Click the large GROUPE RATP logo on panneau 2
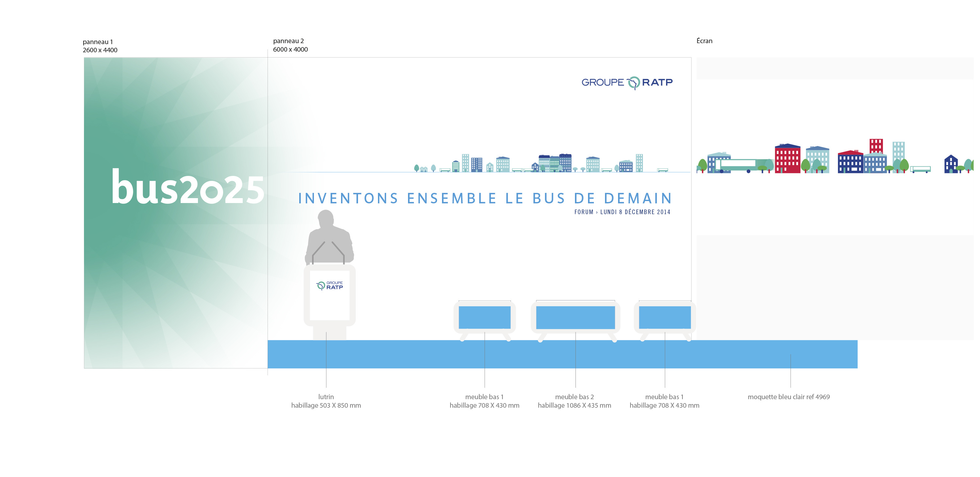Viewport: 980px width, 477px height. pyautogui.click(x=627, y=83)
